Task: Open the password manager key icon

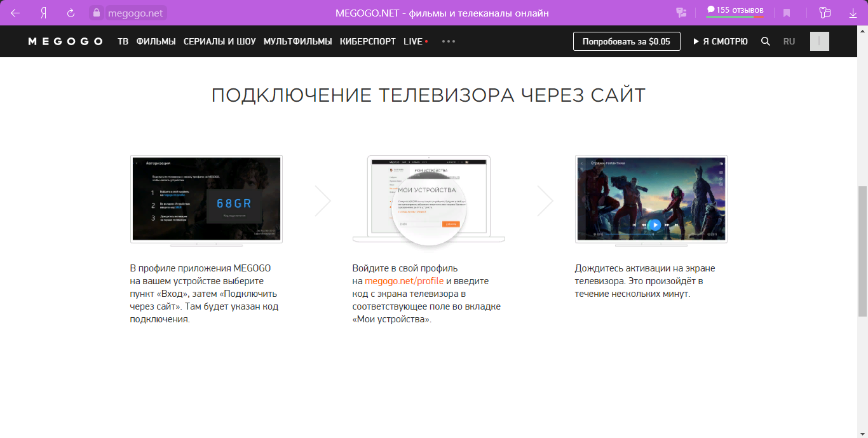Action: click(x=681, y=13)
